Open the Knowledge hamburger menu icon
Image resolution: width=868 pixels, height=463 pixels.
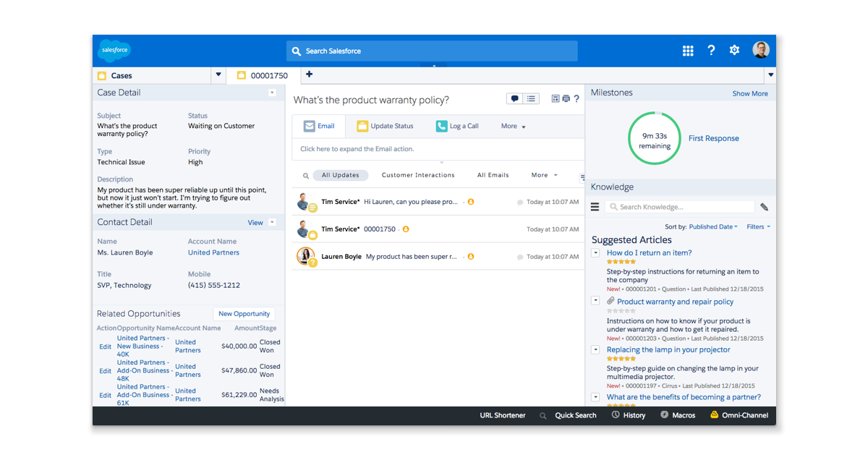tap(595, 207)
